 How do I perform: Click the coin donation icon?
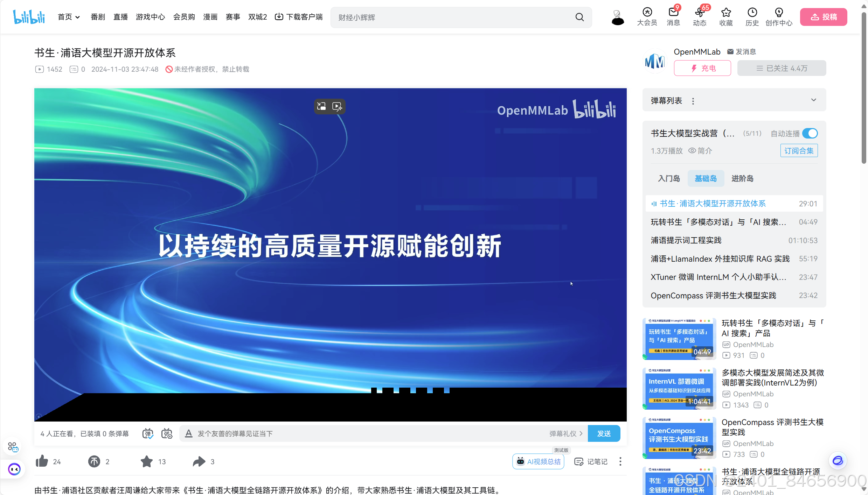[94, 461]
